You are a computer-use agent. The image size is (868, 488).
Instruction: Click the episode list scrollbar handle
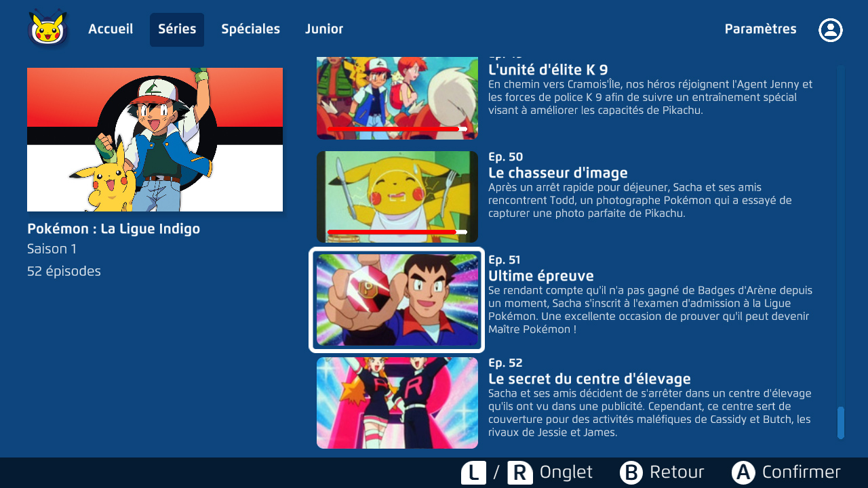pos(841,423)
